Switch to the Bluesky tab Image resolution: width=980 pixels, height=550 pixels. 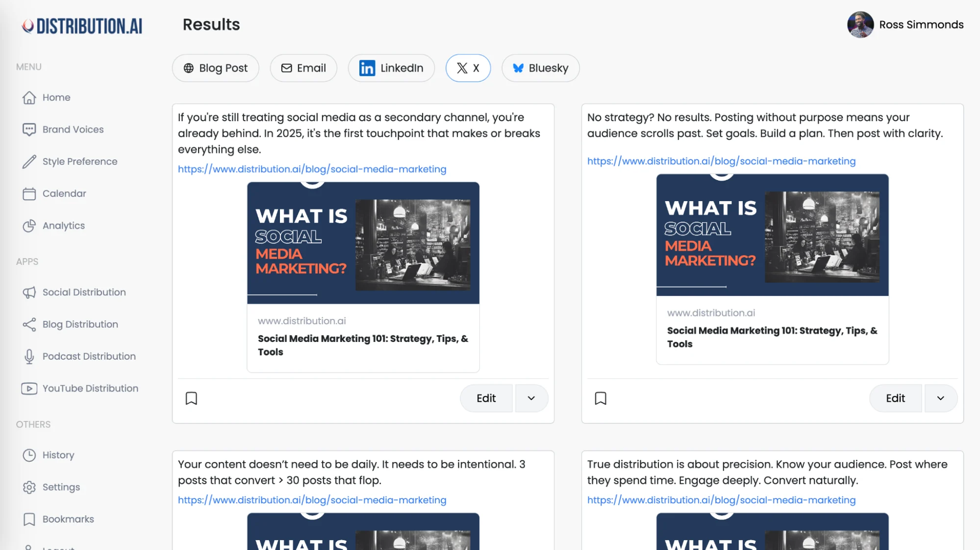point(540,68)
